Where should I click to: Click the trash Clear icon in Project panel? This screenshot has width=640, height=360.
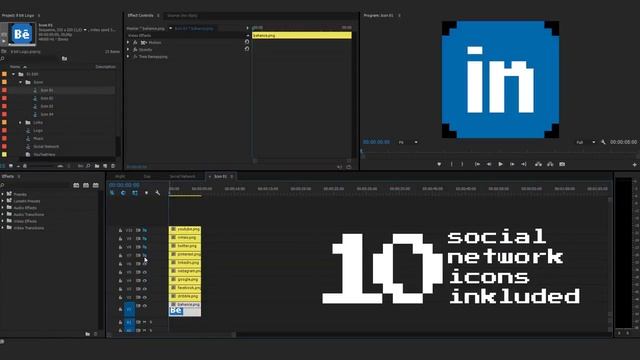tap(113, 166)
